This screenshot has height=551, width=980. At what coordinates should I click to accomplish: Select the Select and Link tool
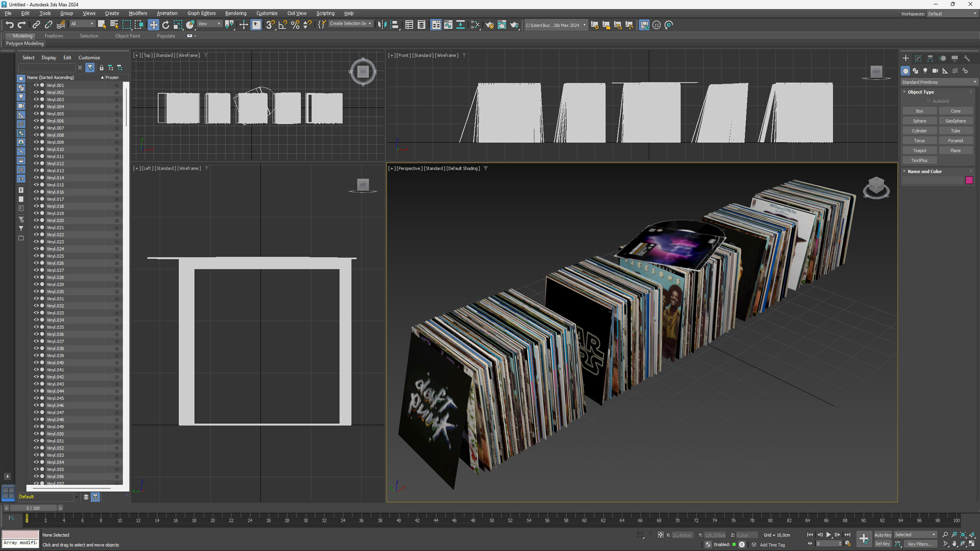point(36,25)
